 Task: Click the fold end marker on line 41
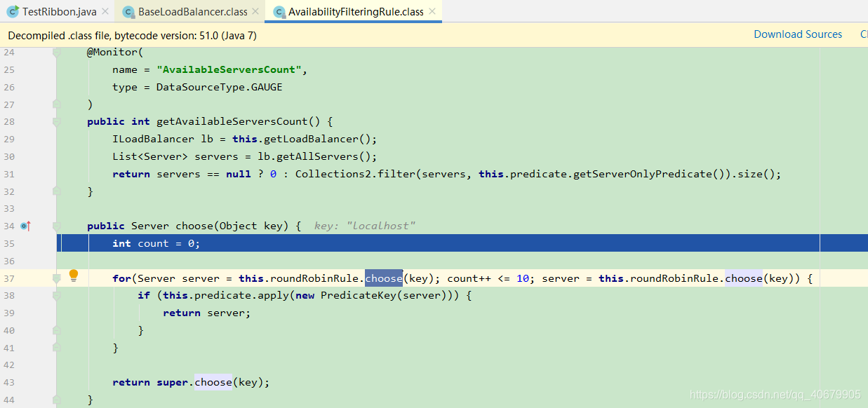tap(57, 348)
